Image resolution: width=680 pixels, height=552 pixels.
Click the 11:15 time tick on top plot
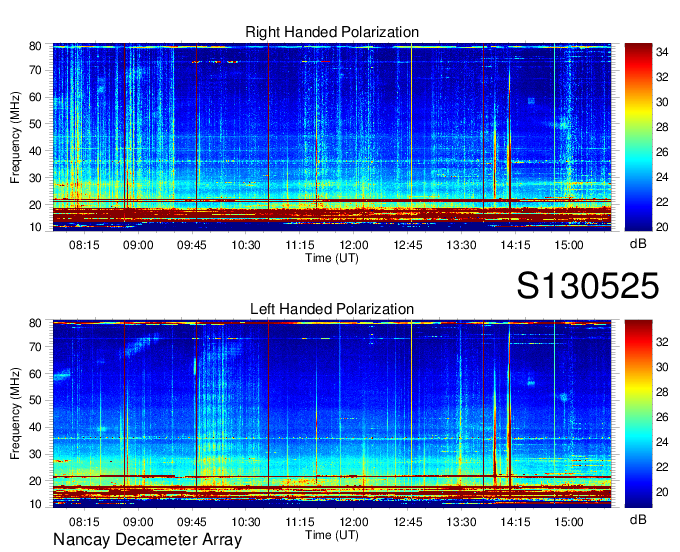tap(300, 245)
